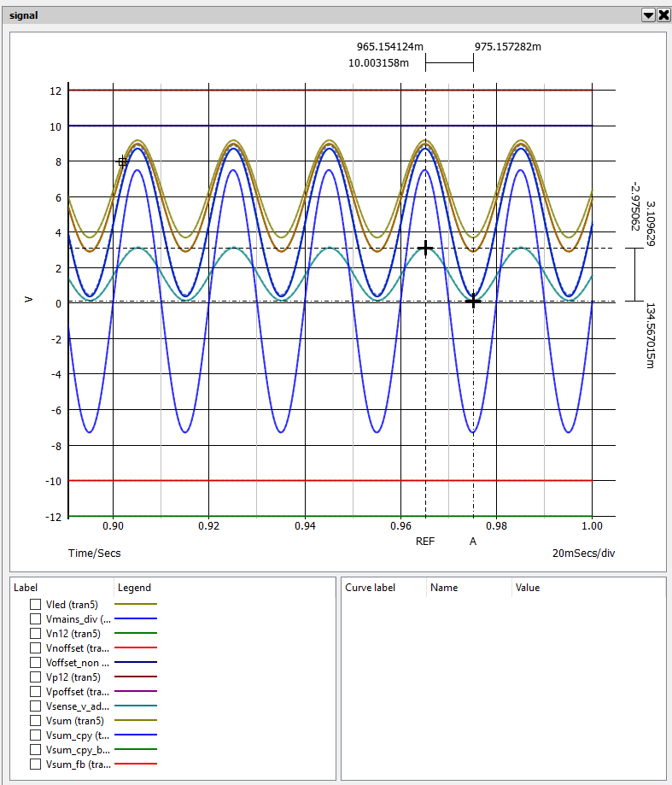Click the Vled olive legend line
The height and width of the screenshot is (785, 672).
click(136, 604)
